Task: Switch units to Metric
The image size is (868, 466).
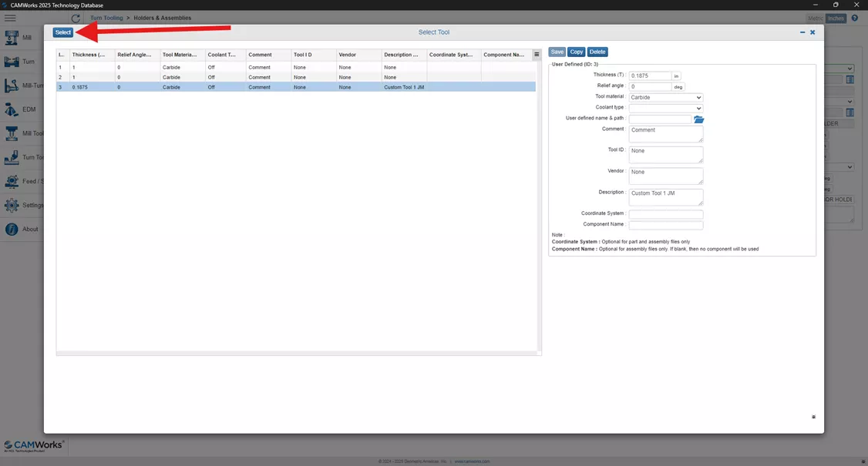Action: click(816, 17)
